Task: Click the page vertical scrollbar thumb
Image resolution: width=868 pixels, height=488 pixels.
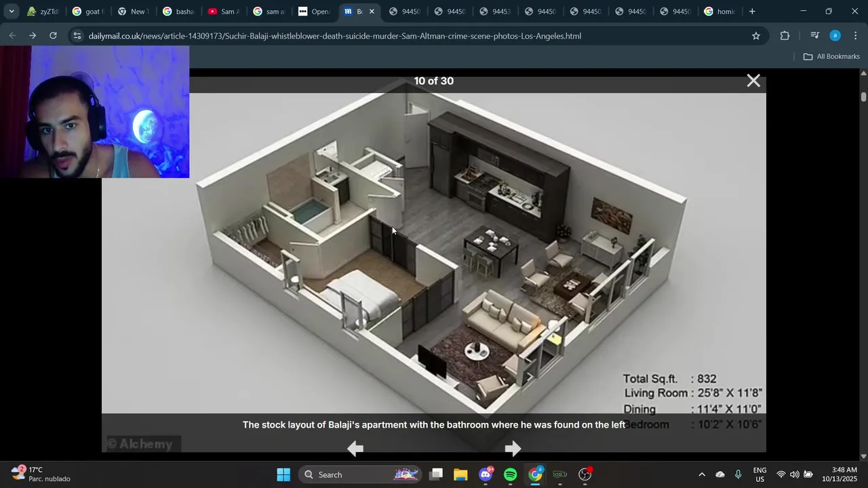Action: 864,97
